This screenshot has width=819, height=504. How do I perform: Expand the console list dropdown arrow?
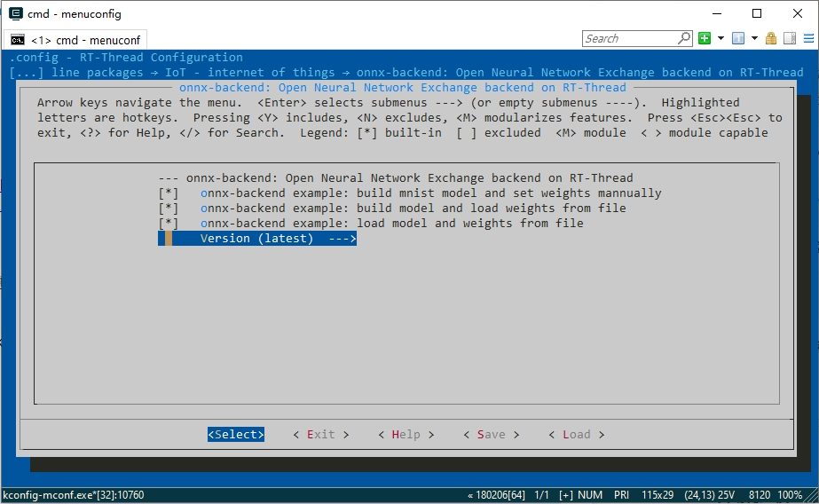coord(754,38)
